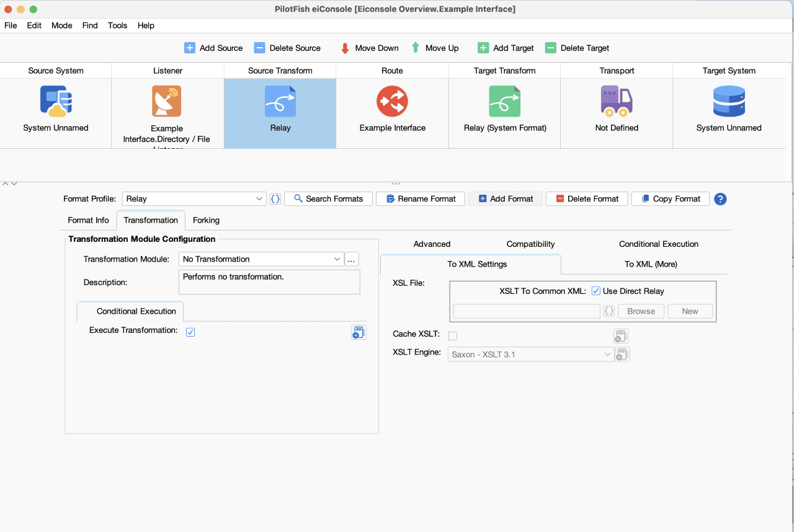Open the Transformation Module dropdown
The width and height of the screenshot is (794, 532).
(261, 259)
